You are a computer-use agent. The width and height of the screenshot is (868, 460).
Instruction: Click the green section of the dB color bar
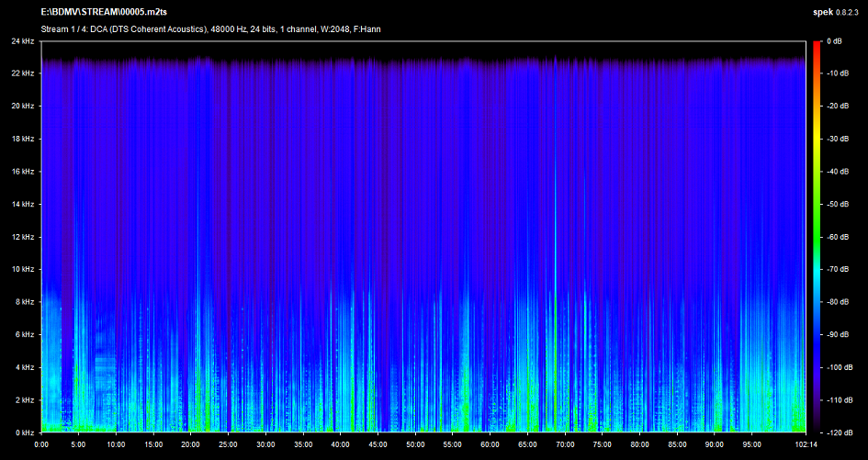(817, 220)
